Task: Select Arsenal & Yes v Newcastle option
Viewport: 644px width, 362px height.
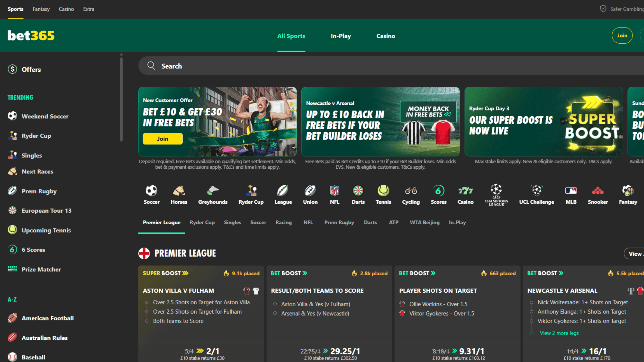Action: [315, 313]
